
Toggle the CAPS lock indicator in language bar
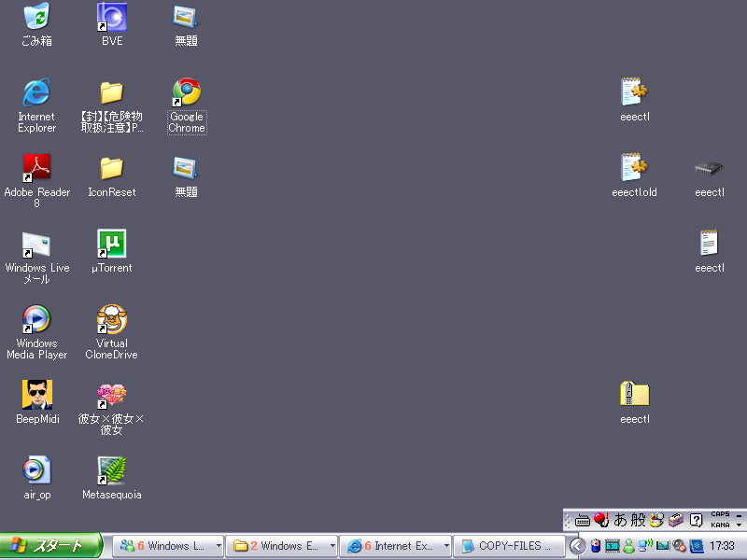click(720, 514)
